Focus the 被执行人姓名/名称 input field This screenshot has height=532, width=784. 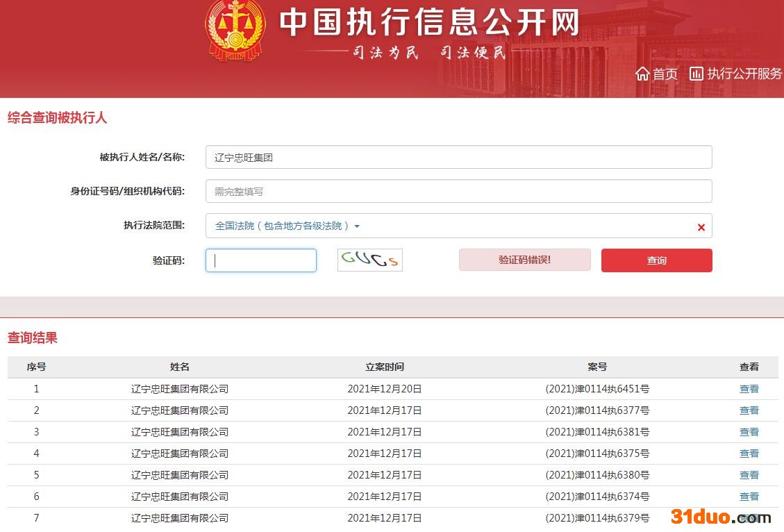[x=458, y=157]
